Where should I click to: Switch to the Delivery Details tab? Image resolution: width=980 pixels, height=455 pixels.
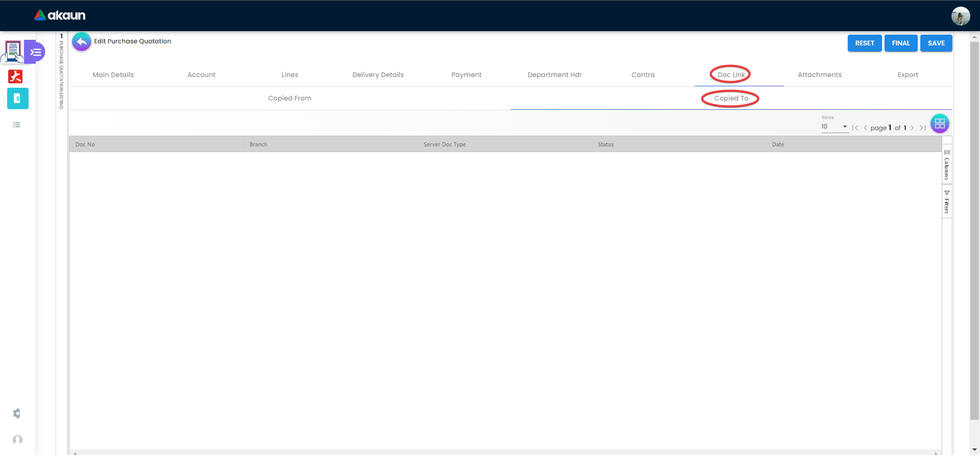tap(378, 74)
